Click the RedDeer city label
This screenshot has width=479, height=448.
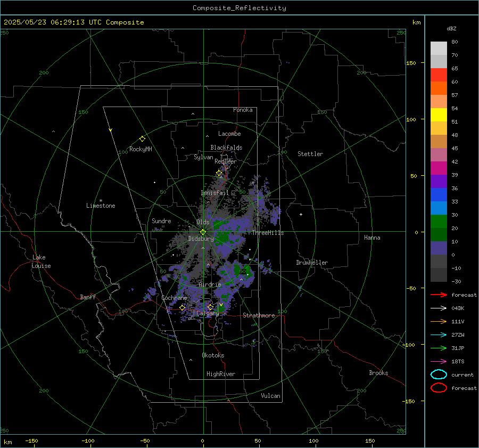226,161
